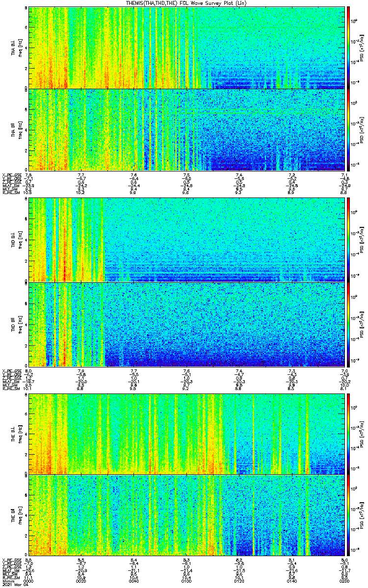Viewport: 368px width, 588px height.
Task: Click the PSD color bar beside THE B-parallel
Action: click(x=348, y=515)
